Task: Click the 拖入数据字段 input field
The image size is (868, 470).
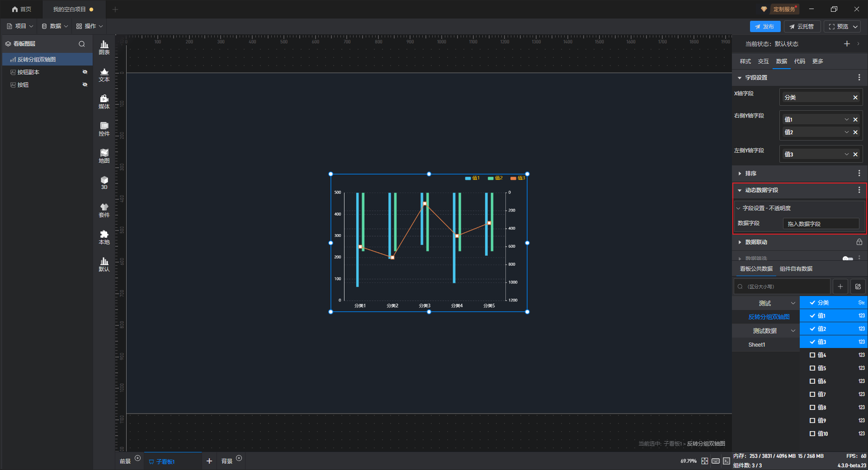Action: tap(821, 224)
